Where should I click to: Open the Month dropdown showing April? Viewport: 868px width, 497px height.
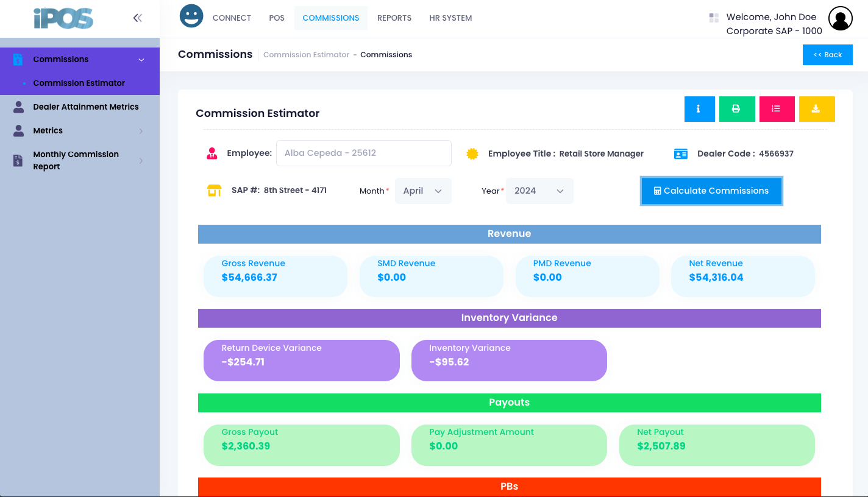coord(423,191)
